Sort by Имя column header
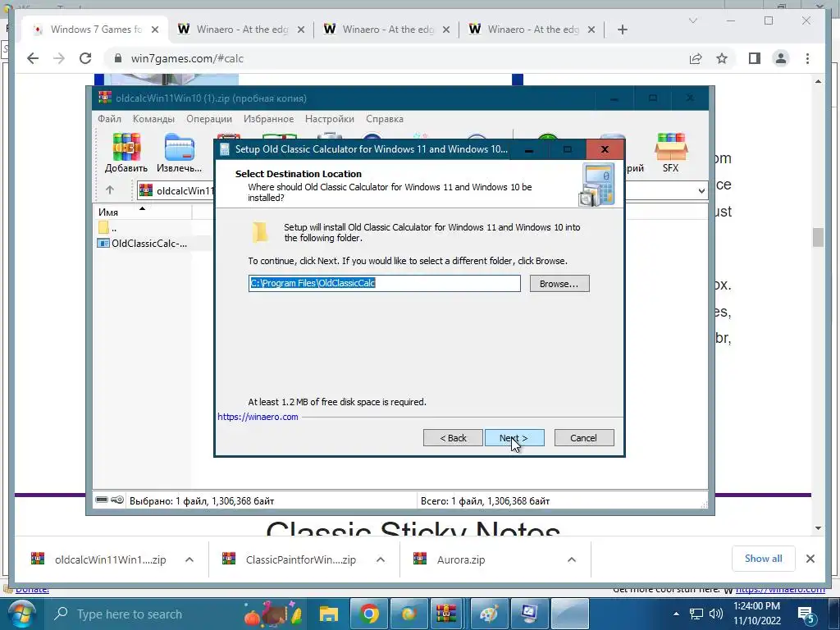 (x=143, y=212)
